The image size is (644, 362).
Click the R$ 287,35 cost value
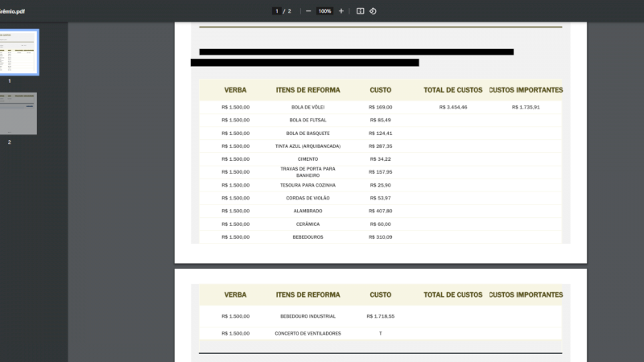point(380,146)
